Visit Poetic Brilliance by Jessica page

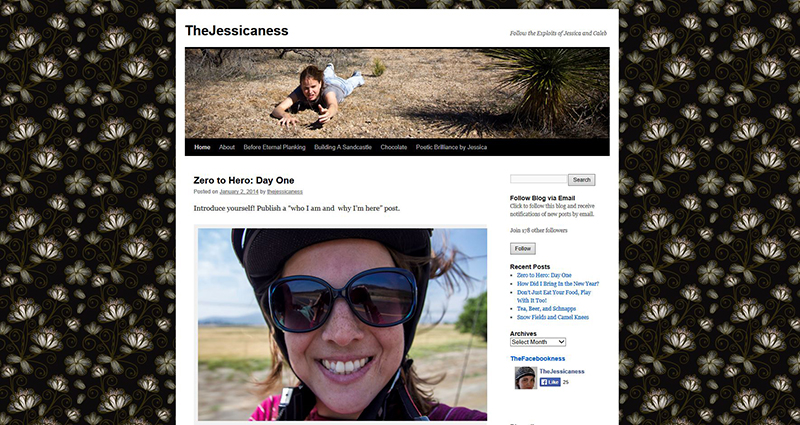pos(451,147)
